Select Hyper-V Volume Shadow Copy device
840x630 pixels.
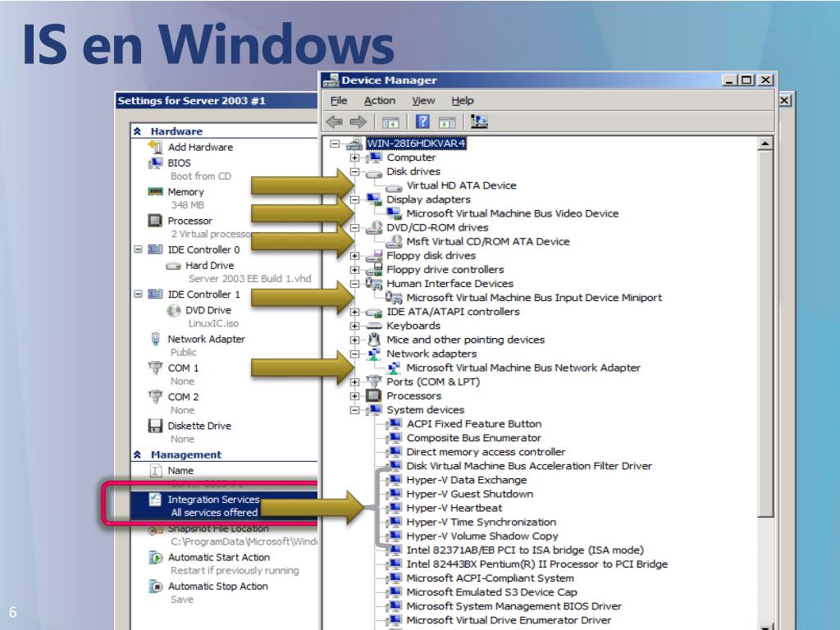coord(482,536)
